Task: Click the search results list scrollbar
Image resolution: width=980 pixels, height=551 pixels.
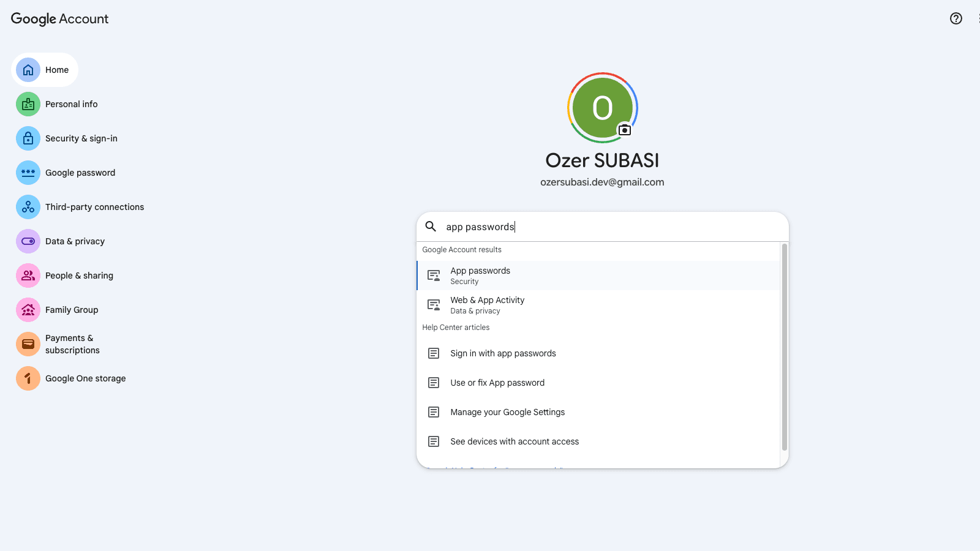Action: 784,347
